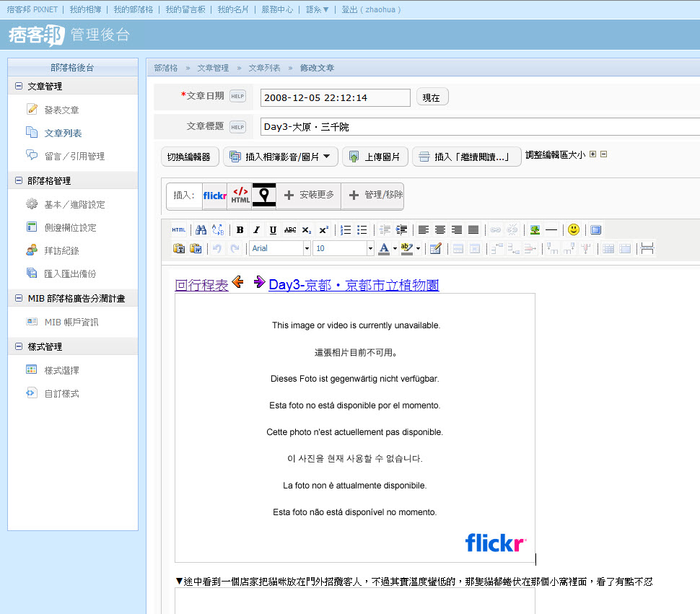700x614 pixels.
Task: Open the text color picker arrow
Action: coord(395,248)
